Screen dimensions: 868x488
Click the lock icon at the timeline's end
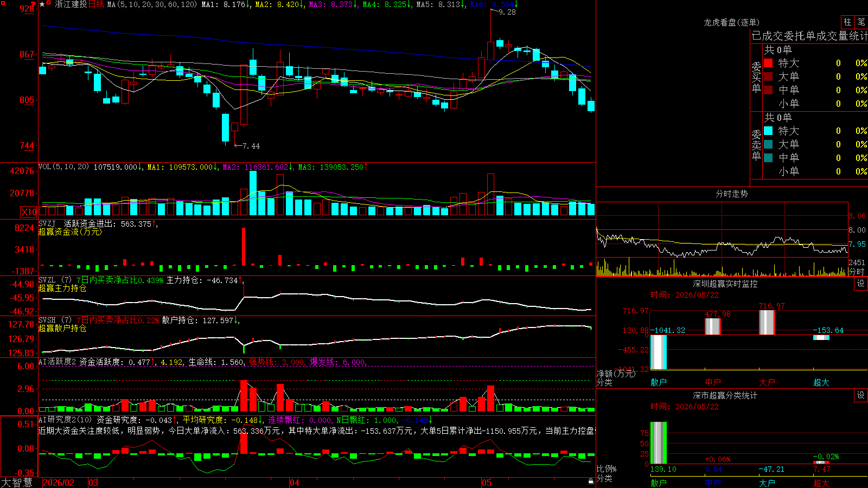[591, 481]
